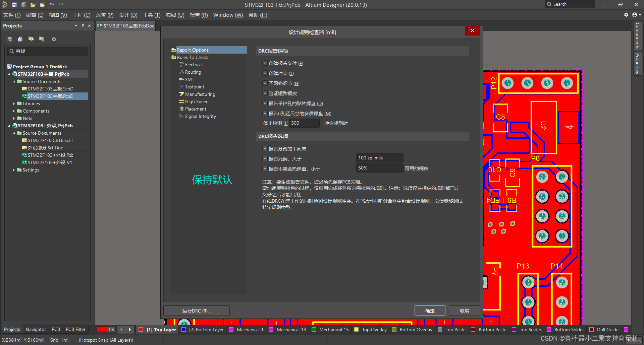Screen dimensions: 644x345
Task: Toggle 验证短路铜皮 checkbox
Action: (x=265, y=93)
